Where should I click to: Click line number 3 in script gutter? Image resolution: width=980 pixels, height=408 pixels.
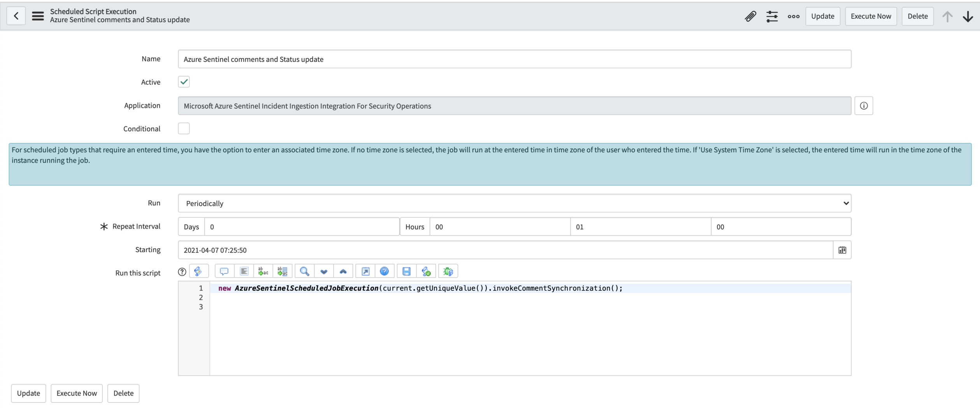tap(201, 307)
